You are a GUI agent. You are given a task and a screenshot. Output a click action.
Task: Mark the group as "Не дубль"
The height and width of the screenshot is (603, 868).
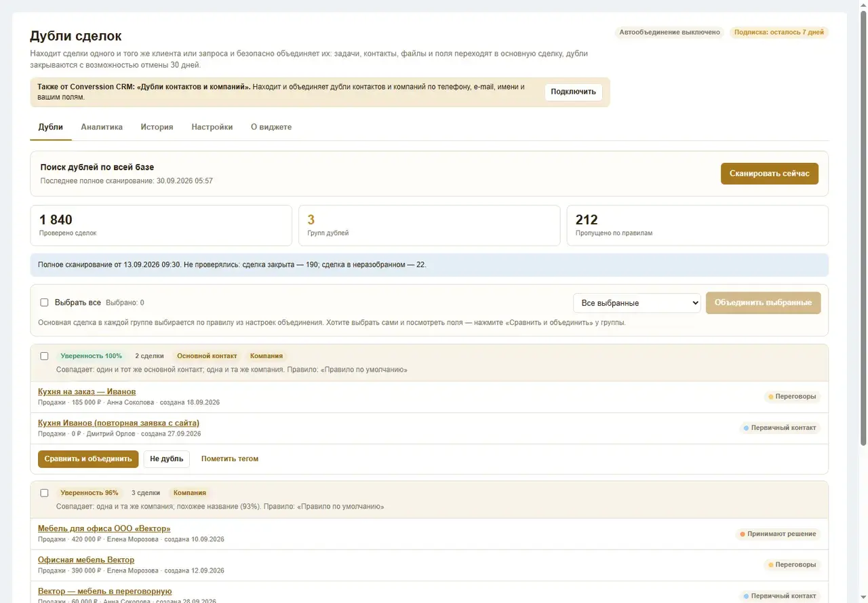pos(167,459)
